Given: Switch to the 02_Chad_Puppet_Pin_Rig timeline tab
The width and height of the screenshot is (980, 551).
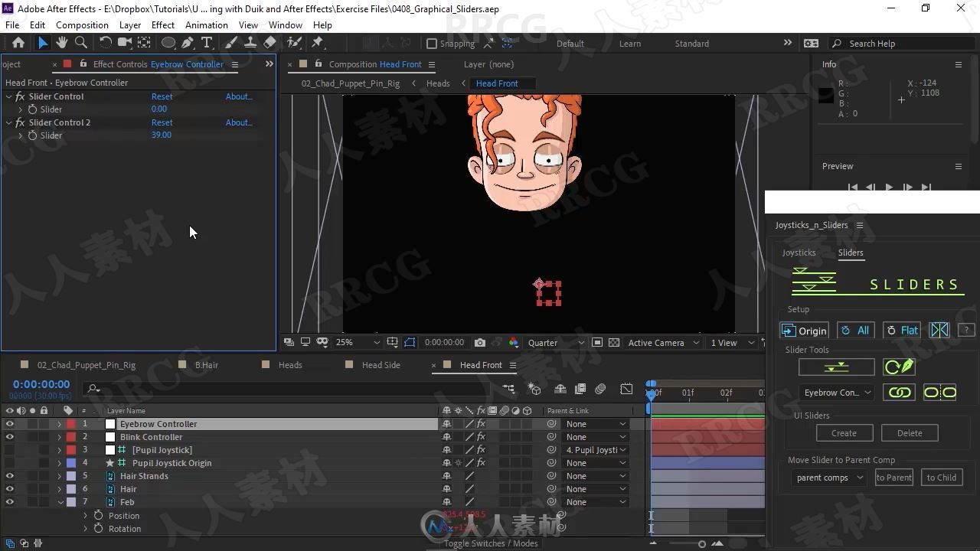Looking at the screenshot, I should click(x=87, y=365).
